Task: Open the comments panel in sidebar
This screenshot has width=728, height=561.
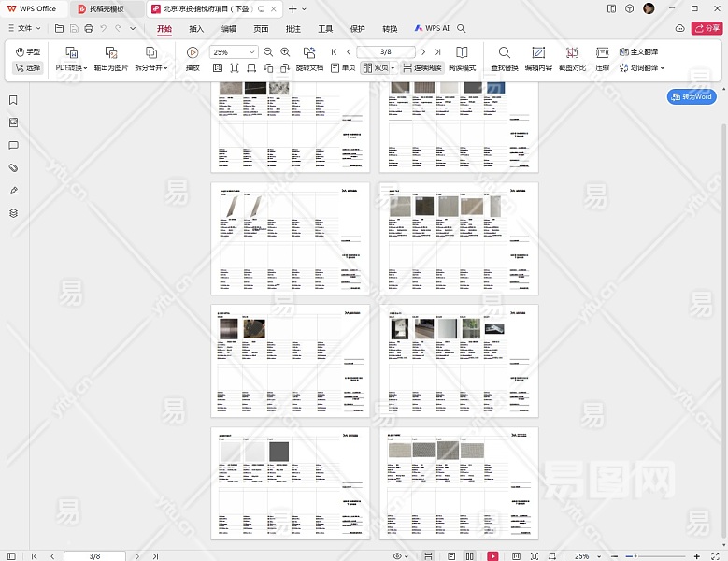Action: tap(13, 146)
